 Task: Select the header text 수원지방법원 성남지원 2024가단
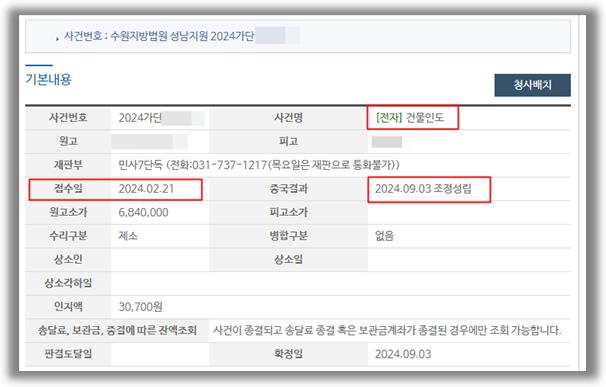point(182,36)
